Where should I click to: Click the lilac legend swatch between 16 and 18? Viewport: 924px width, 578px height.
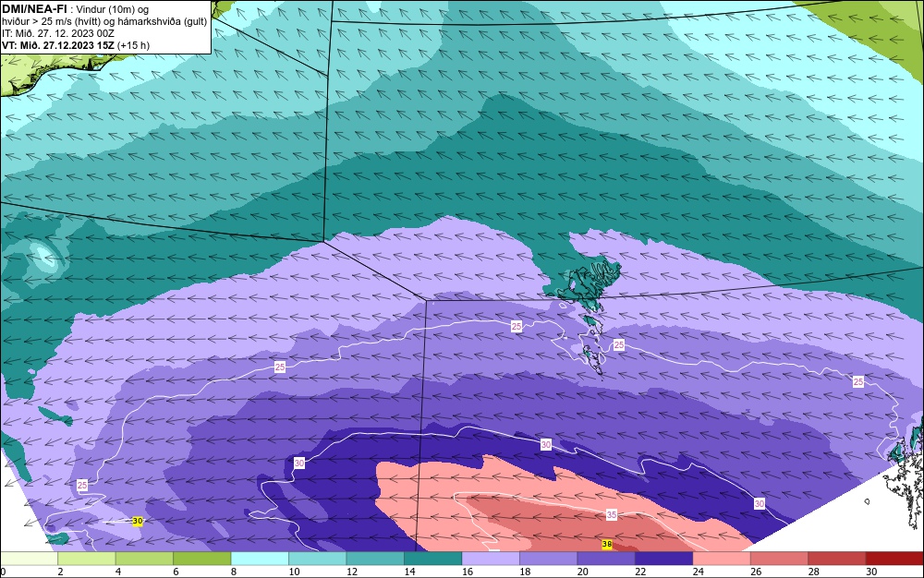tap(491, 559)
